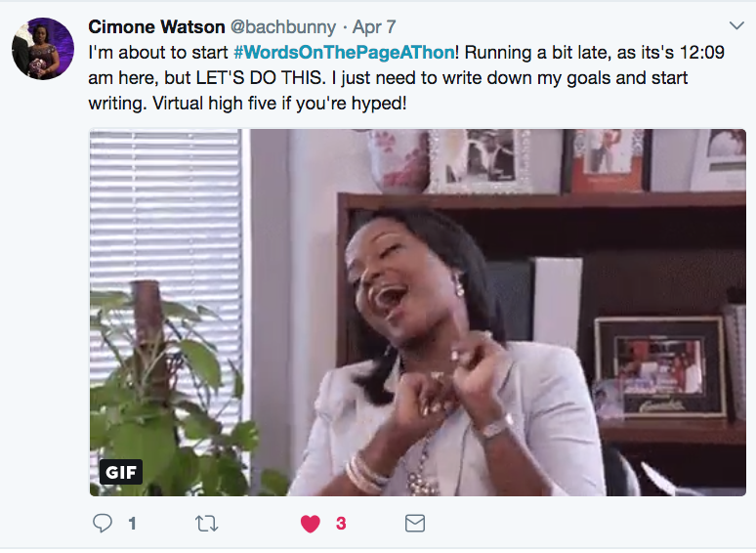The image size is (756, 553).
Task: Click the like count number 3
Action: click(340, 524)
